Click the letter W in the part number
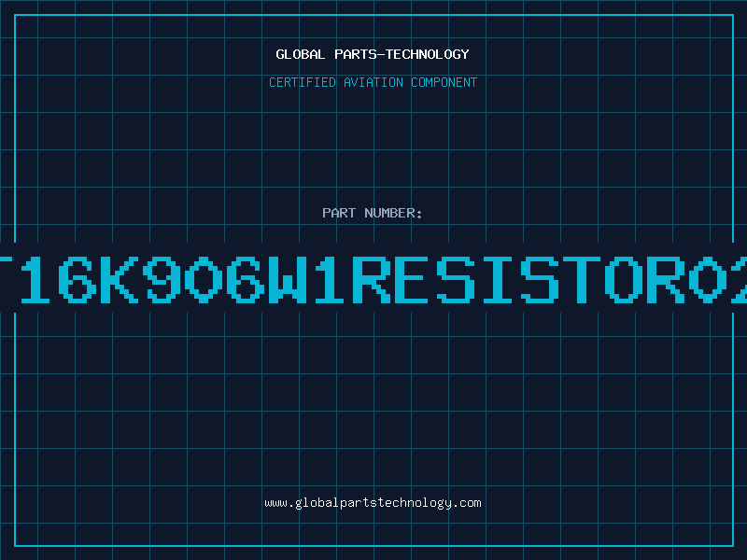 [286, 280]
